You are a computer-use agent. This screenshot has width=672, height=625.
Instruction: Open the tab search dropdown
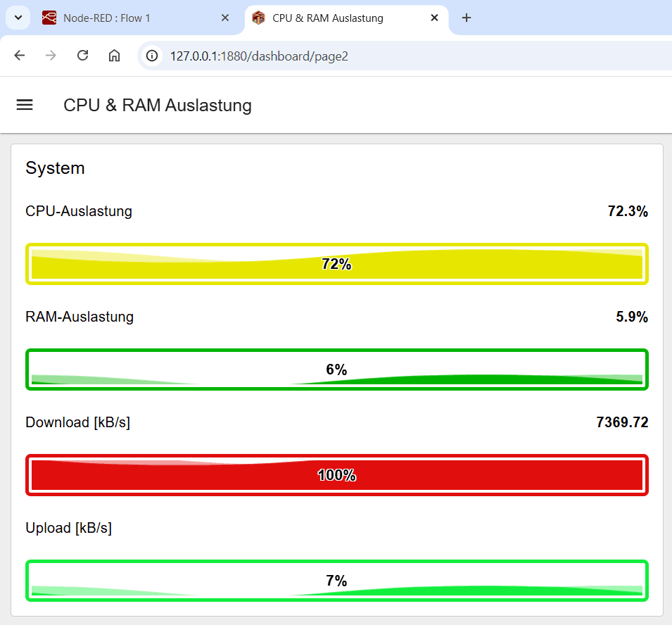(17, 19)
